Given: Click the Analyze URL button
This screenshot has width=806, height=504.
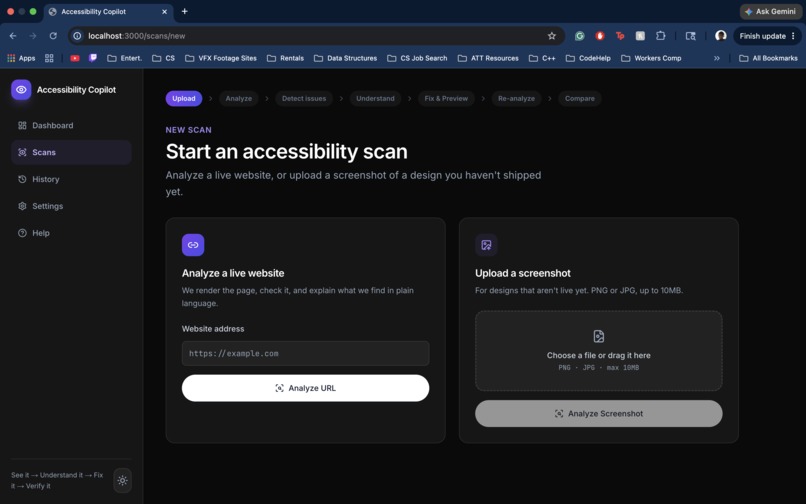Looking at the screenshot, I should coord(305,388).
